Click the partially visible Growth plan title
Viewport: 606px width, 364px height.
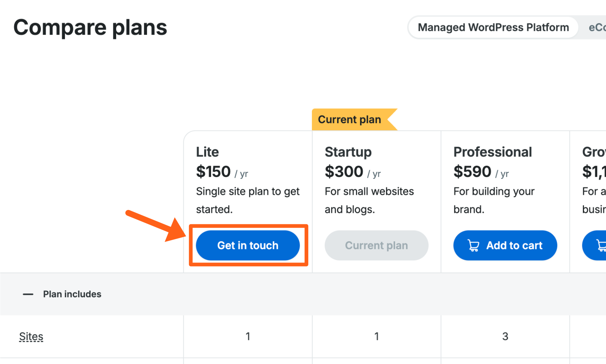[x=594, y=152]
